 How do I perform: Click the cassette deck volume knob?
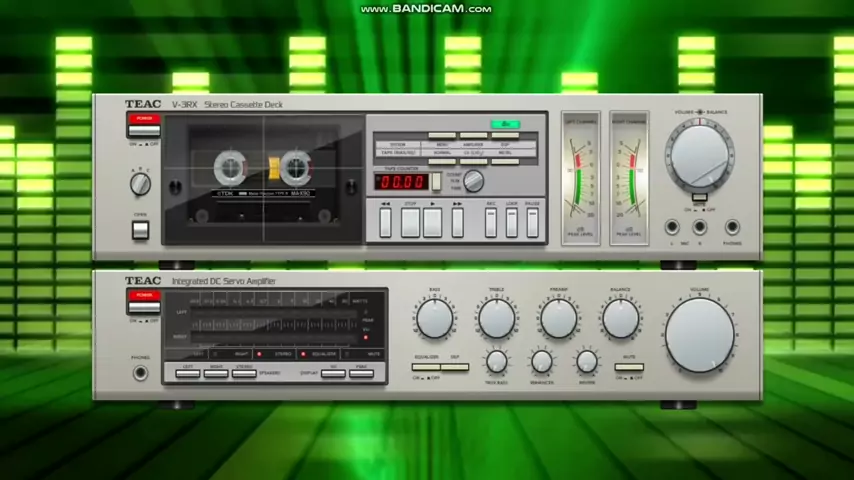[x=700, y=154]
